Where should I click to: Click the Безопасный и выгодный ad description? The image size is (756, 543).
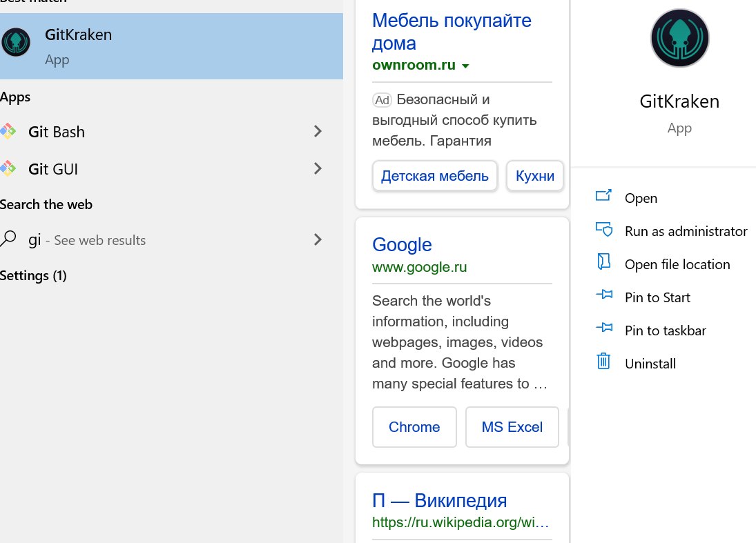coord(454,120)
